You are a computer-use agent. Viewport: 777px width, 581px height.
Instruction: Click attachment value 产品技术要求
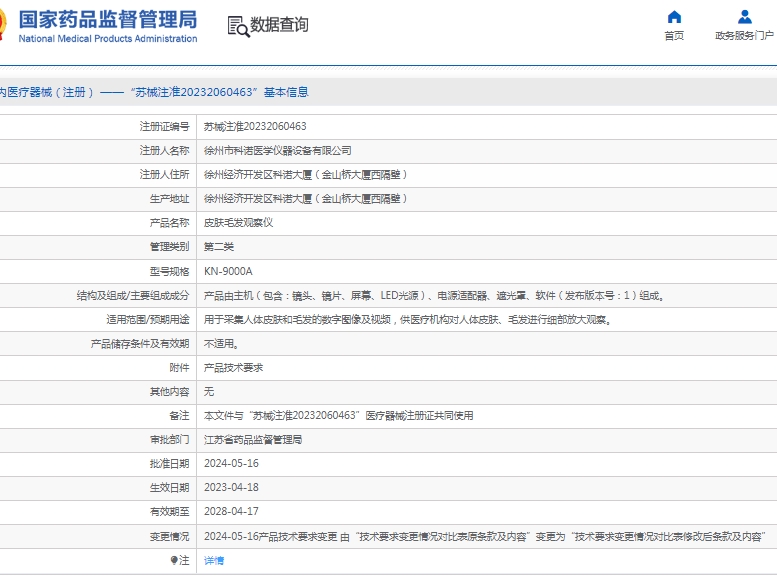point(233,368)
